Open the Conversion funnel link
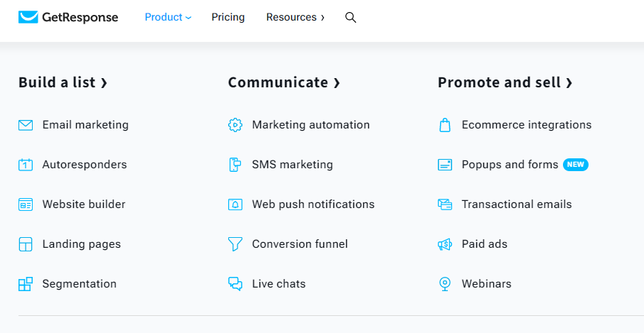644x333 pixels. [x=300, y=244]
